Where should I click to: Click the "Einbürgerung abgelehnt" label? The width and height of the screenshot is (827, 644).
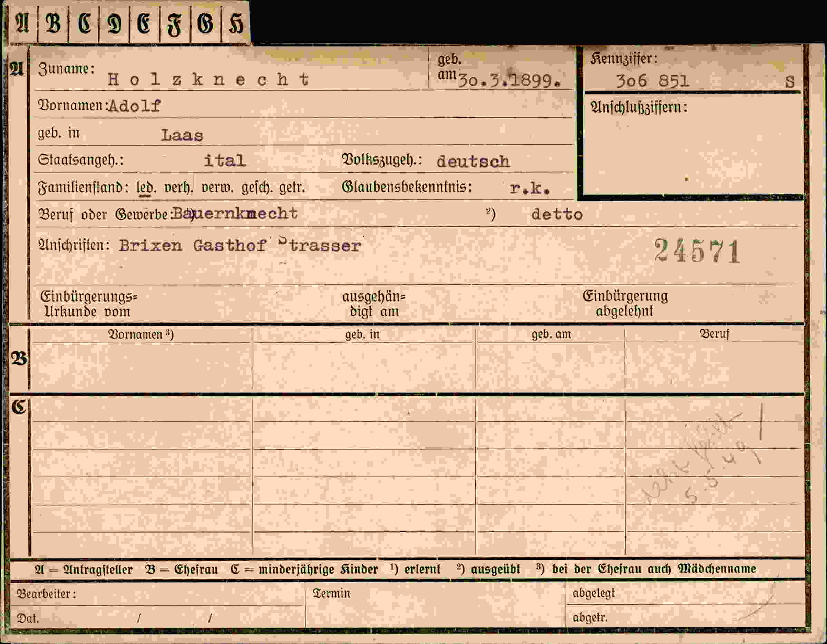[625, 303]
